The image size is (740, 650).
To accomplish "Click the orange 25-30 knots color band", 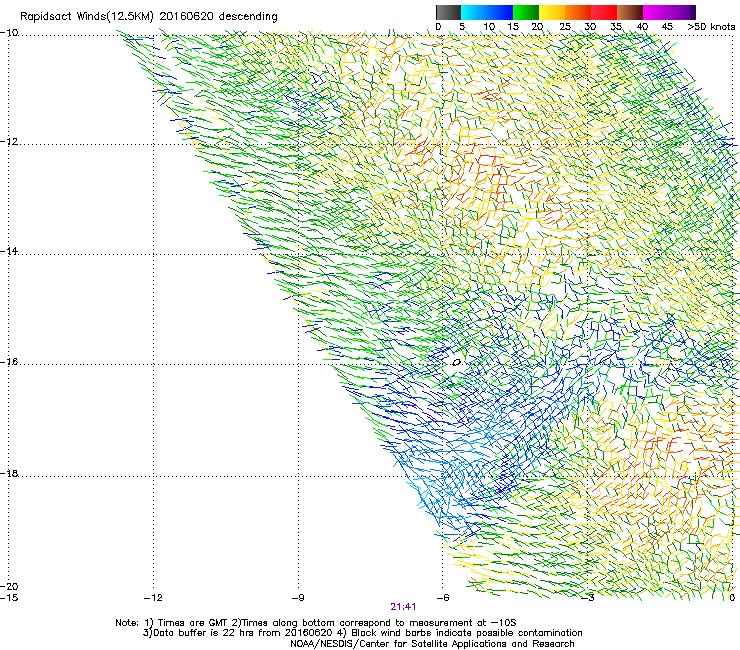I will click(x=578, y=12).
